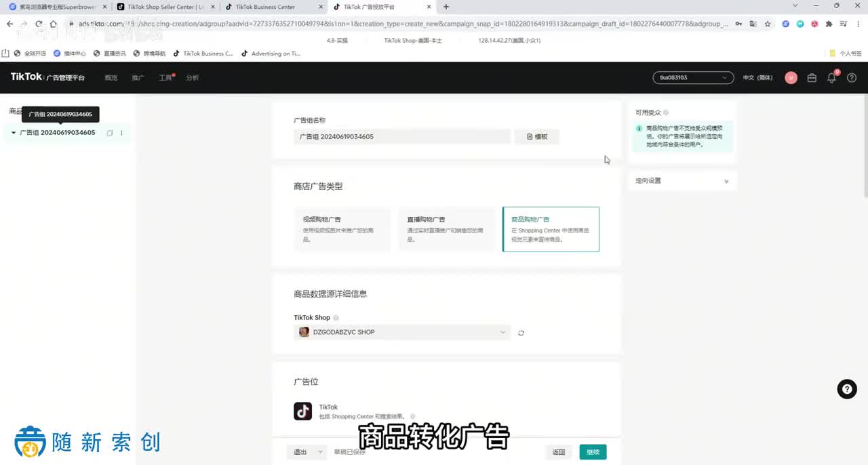
Task: Bookmark this page with star icon
Action: pyautogui.click(x=768, y=24)
